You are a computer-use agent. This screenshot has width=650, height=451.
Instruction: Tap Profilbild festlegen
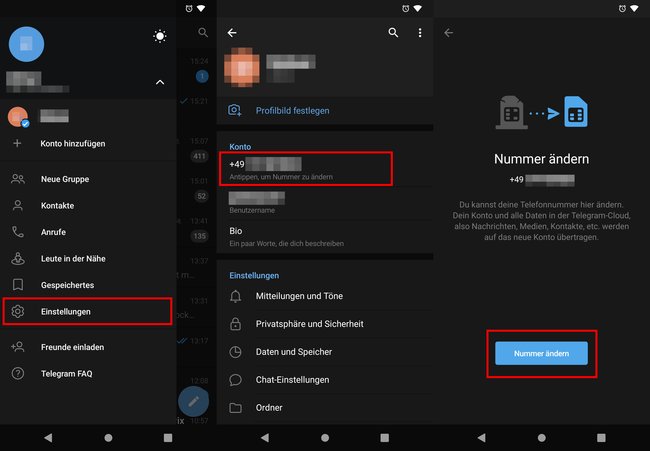[290, 111]
